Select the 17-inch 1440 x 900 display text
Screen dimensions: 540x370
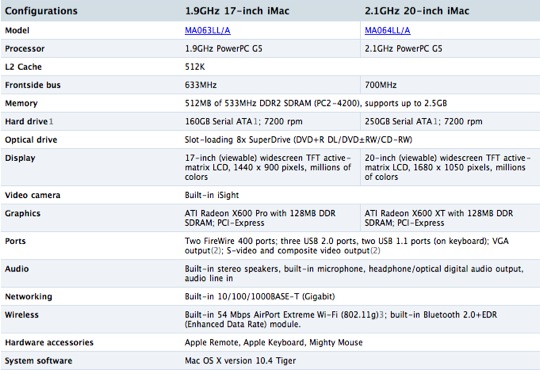tap(268, 167)
